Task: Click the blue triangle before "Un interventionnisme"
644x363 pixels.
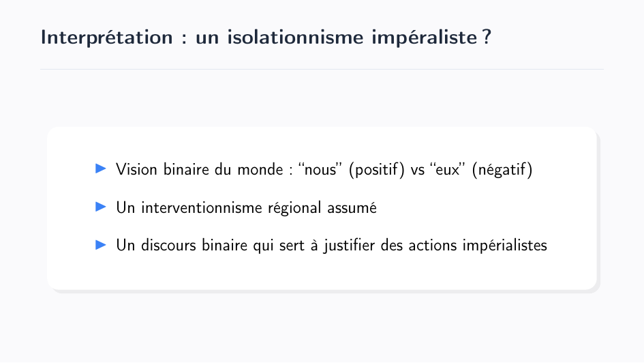Action: coord(101,206)
